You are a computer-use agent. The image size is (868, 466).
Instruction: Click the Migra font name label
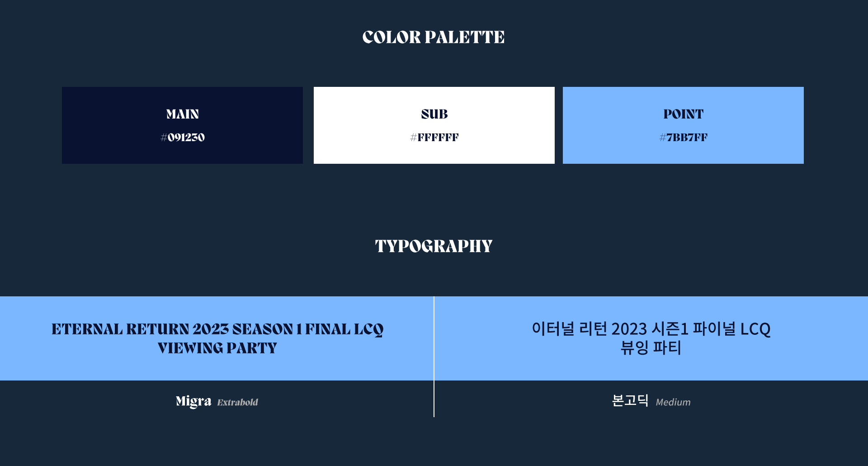[193, 401]
